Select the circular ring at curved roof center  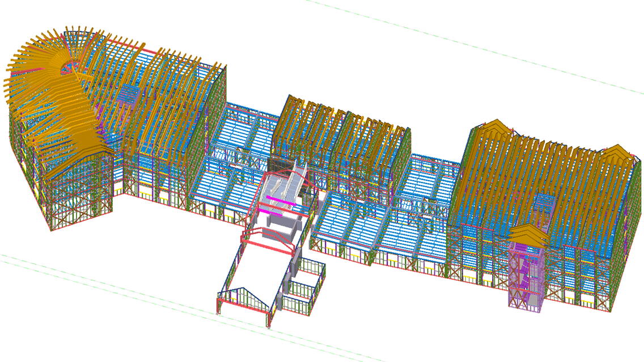coord(70,66)
